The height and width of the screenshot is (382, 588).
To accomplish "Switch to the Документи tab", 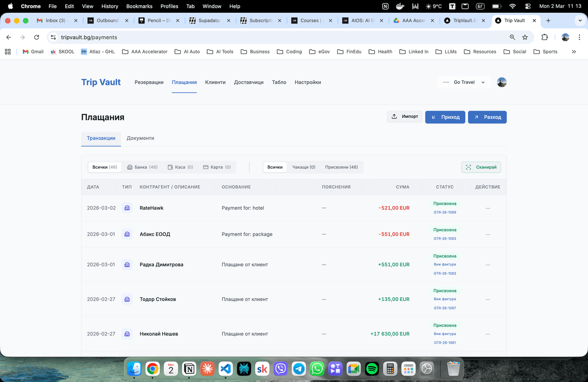I will click(x=140, y=138).
